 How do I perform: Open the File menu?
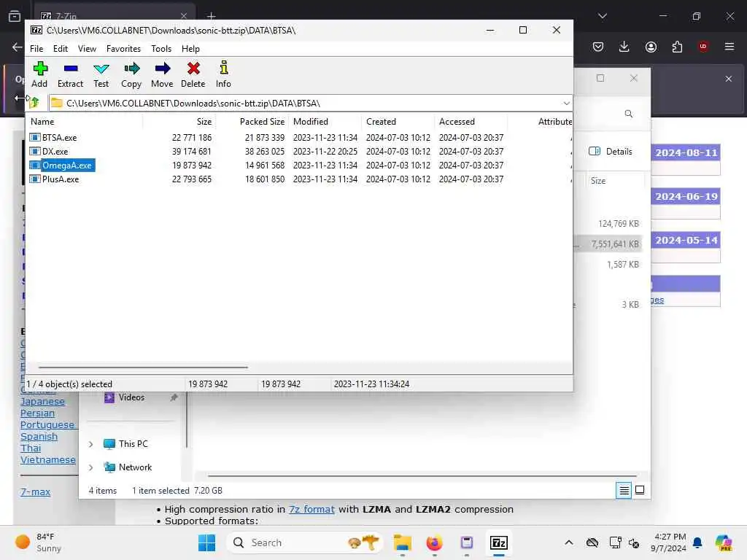tap(36, 49)
